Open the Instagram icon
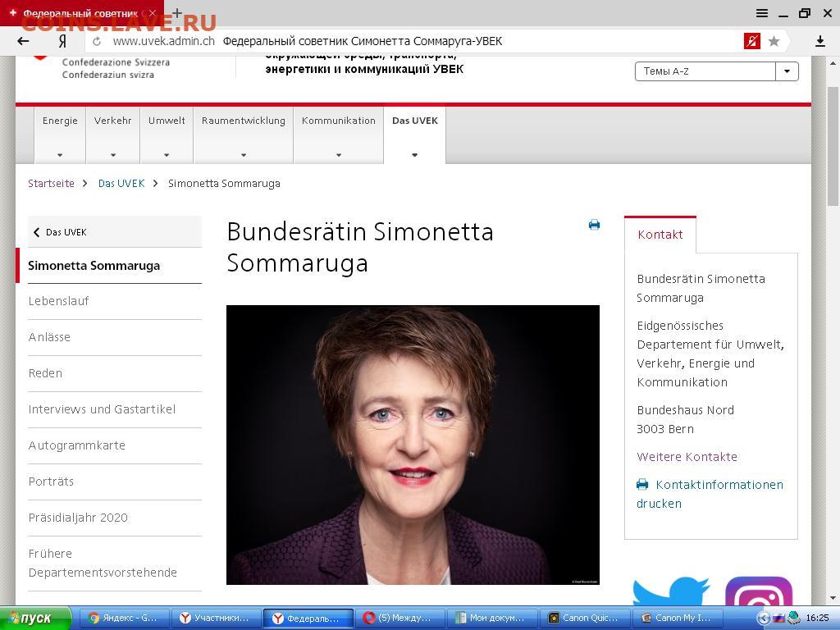Screen dimensions: 840x630 (x=759, y=591)
